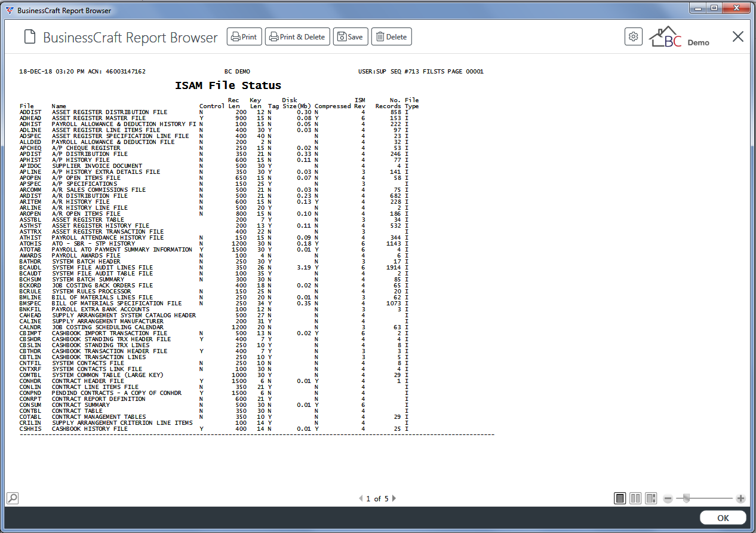Click the ARCOMM file code

coord(30,190)
